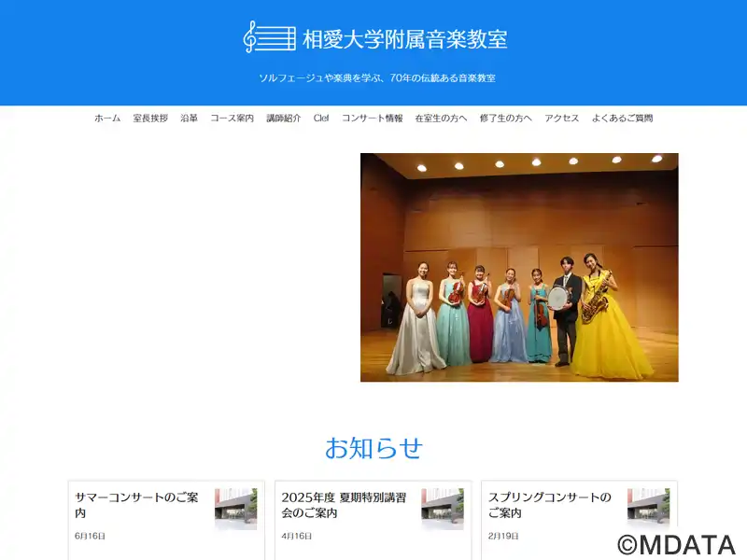Click the 2月19日 date text
The image size is (747, 560).
pos(503,536)
